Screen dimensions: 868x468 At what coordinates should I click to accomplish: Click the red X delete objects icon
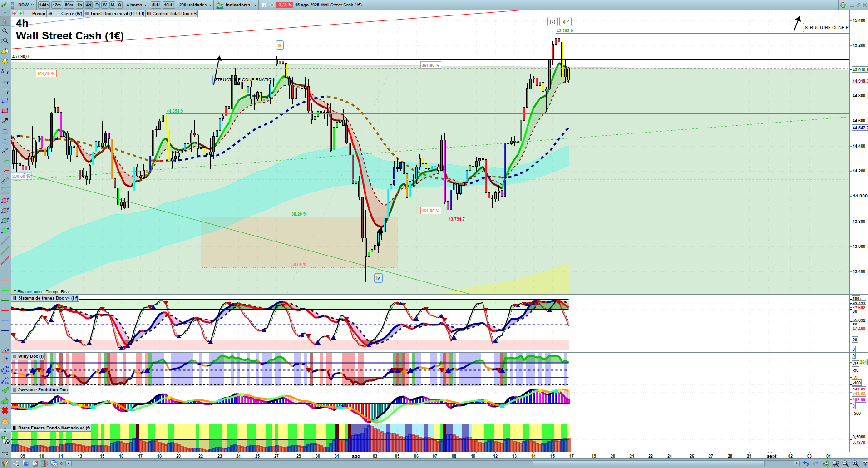pyautogui.click(x=5, y=410)
